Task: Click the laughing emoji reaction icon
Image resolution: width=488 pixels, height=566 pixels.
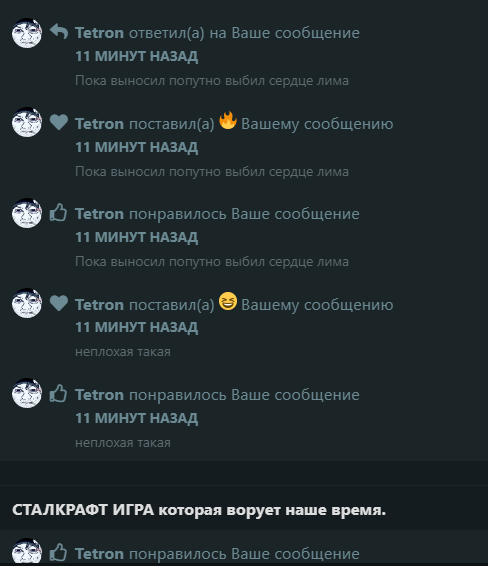Action: click(228, 301)
